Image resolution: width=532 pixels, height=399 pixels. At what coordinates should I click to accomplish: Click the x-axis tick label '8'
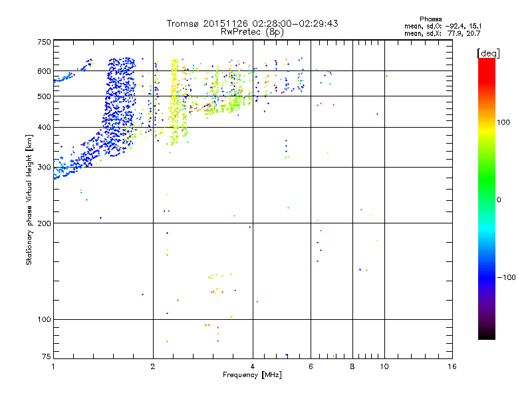352,366
